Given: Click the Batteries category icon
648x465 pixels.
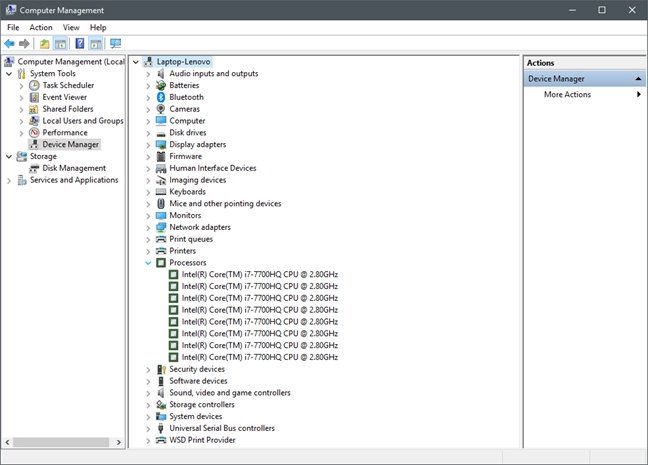Looking at the screenshot, I should click(161, 86).
